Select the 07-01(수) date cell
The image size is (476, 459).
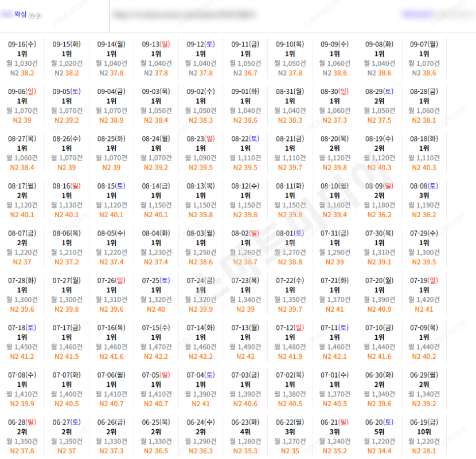pyautogui.click(x=334, y=389)
